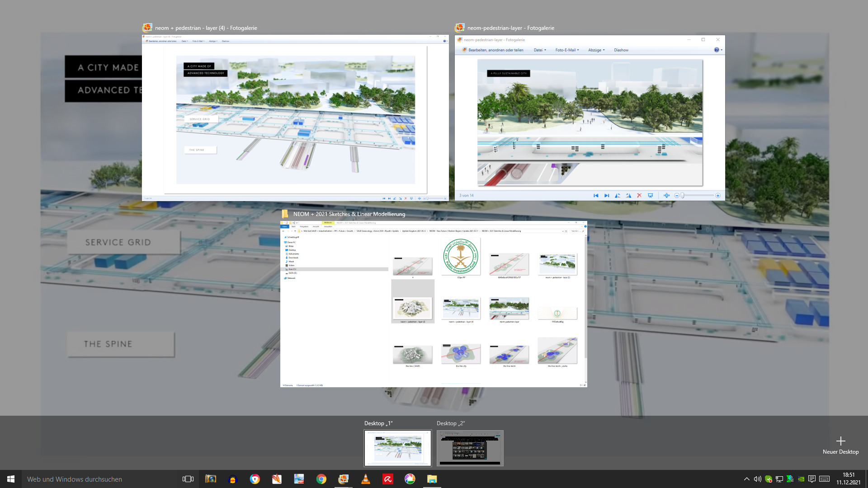Open Picasa colorful pinwheel taskbar icon
Image resolution: width=868 pixels, height=488 pixels.
[x=410, y=479]
